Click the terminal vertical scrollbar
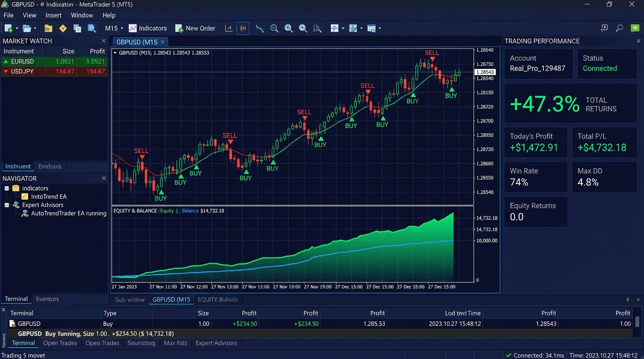This screenshot has height=359, width=644. point(637,322)
